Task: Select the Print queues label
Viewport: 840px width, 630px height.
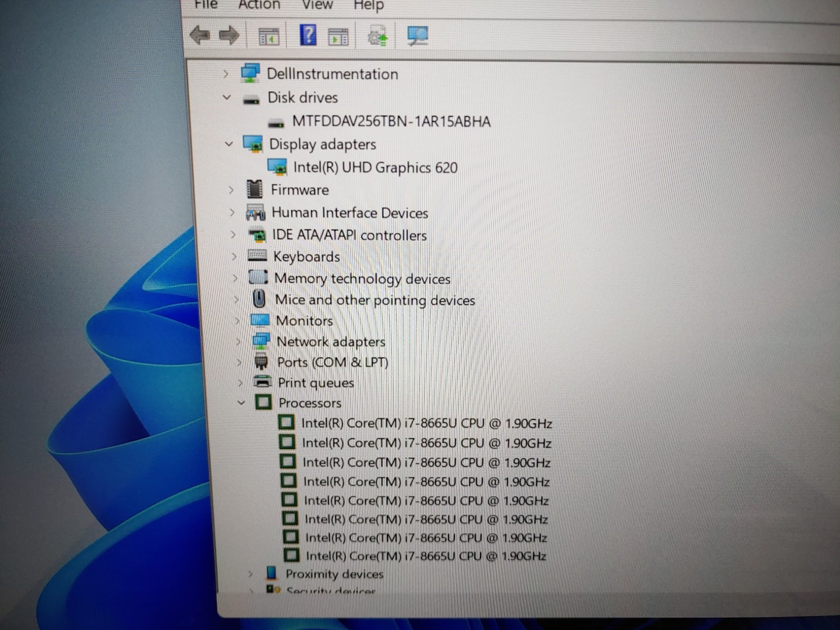Action: tap(316, 383)
